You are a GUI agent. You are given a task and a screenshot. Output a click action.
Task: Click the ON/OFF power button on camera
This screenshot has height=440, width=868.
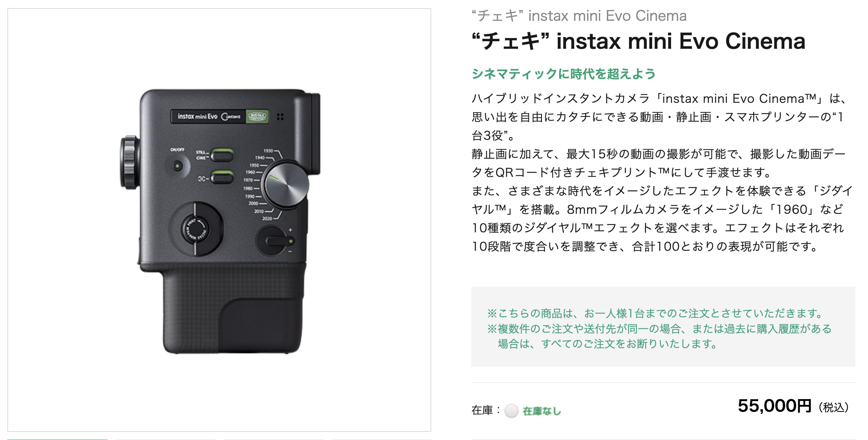click(x=177, y=166)
